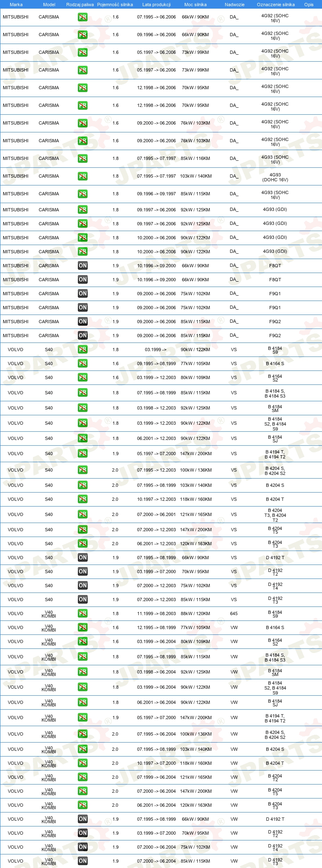Image resolution: width=322 pixels, height=868 pixels.
Task: Click the Opis column header
Action: point(309,5)
